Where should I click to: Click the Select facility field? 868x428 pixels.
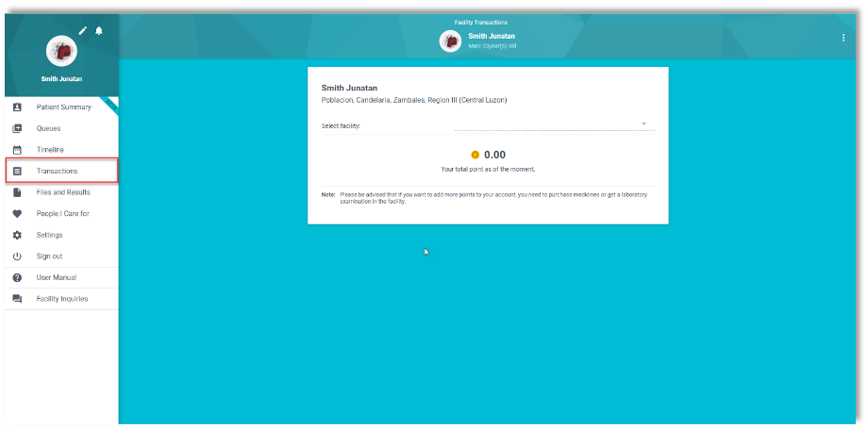coord(552,124)
